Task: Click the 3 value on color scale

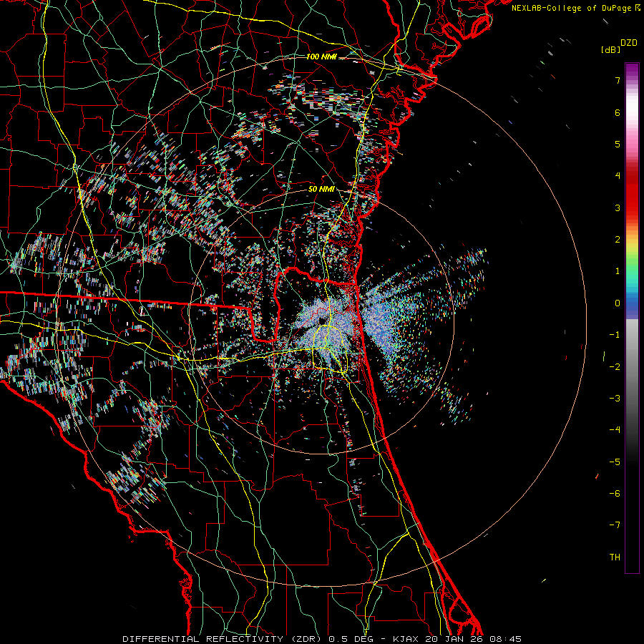Action: coord(618,208)
